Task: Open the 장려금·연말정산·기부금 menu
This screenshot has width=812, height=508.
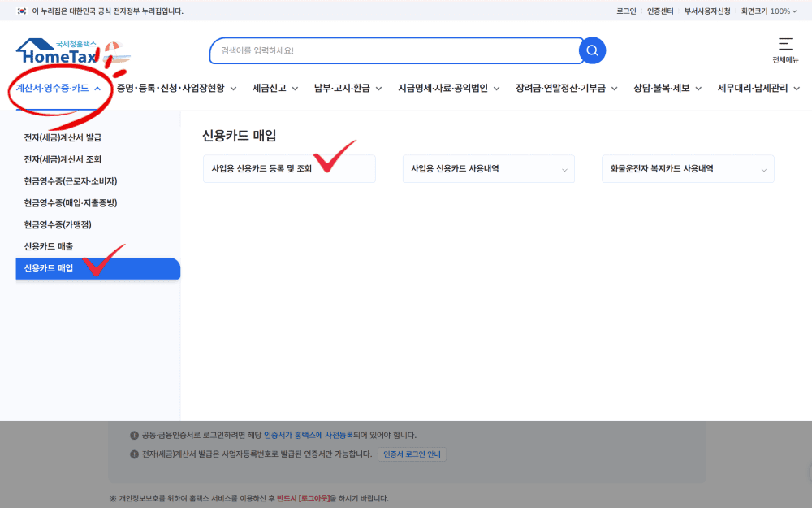Action: 567,88
